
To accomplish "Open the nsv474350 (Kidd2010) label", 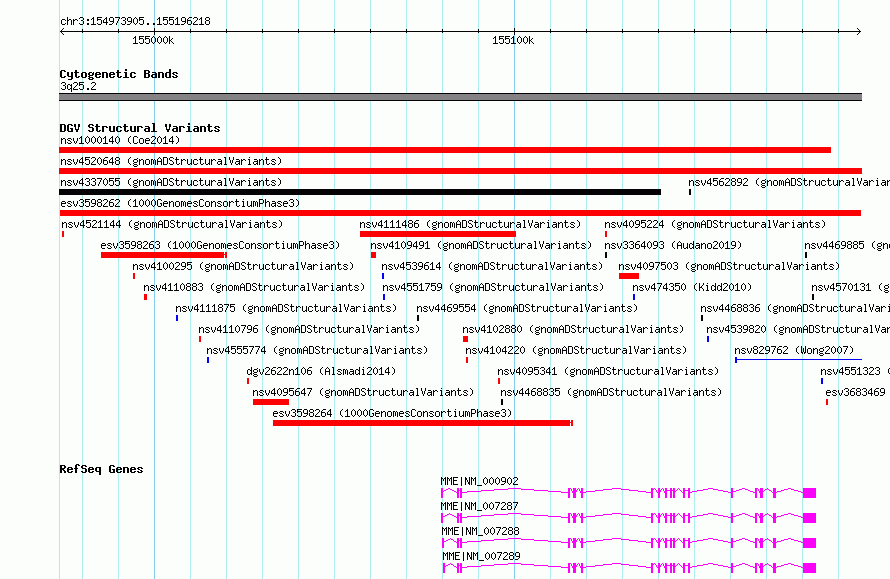I will coord(692,287).
